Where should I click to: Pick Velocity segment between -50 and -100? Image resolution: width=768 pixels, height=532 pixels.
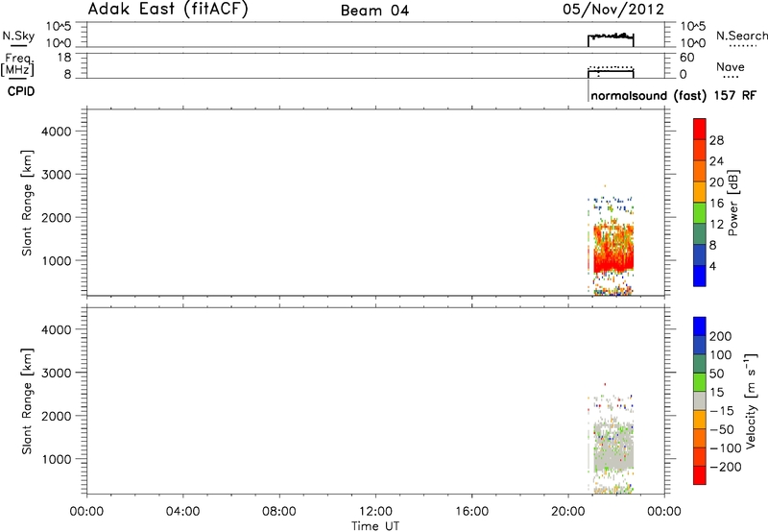pyautogui.click(x=700, y=438)
